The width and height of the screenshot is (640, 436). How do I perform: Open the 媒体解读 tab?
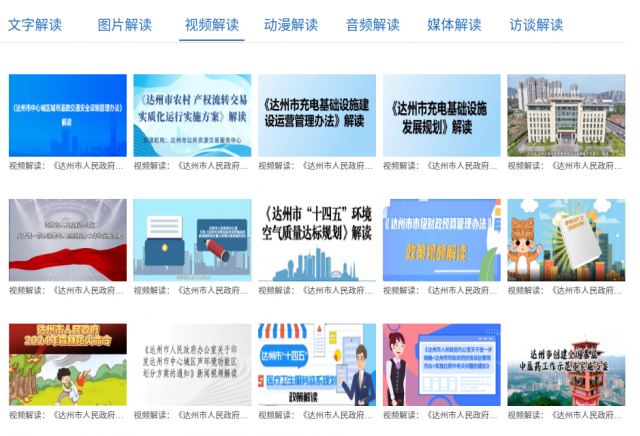click(454, 24)
